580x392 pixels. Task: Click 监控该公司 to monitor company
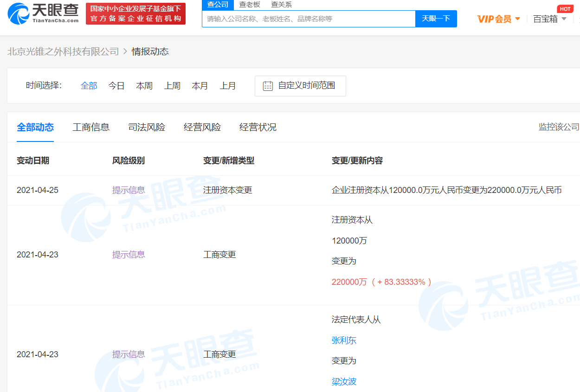[x=559, y=127]
